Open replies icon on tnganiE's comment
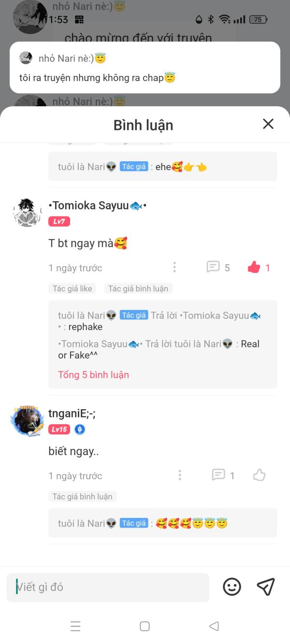The height and width of the screenshot is (644, 290). 218,475
